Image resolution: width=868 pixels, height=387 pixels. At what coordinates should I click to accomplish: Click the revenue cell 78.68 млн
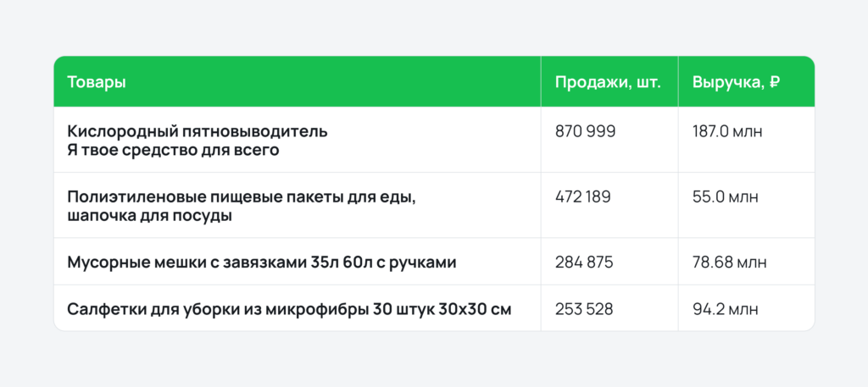(x=729, y=263)
